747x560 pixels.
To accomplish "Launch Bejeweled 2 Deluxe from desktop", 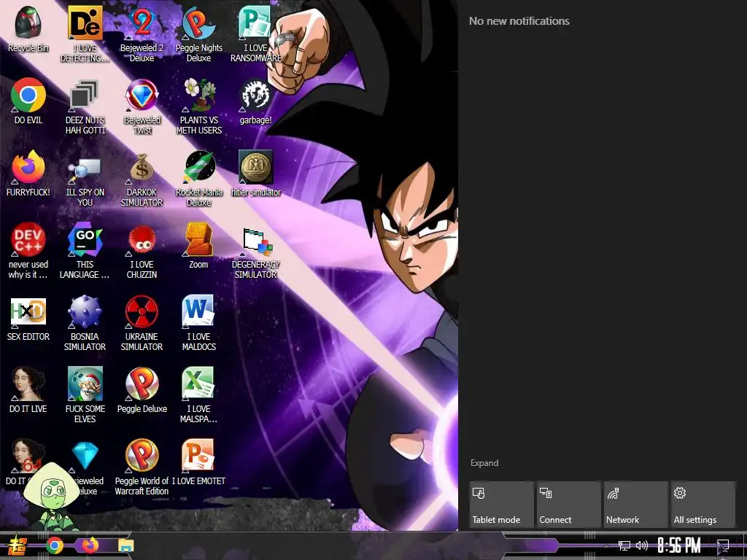I will coord(142,34).
